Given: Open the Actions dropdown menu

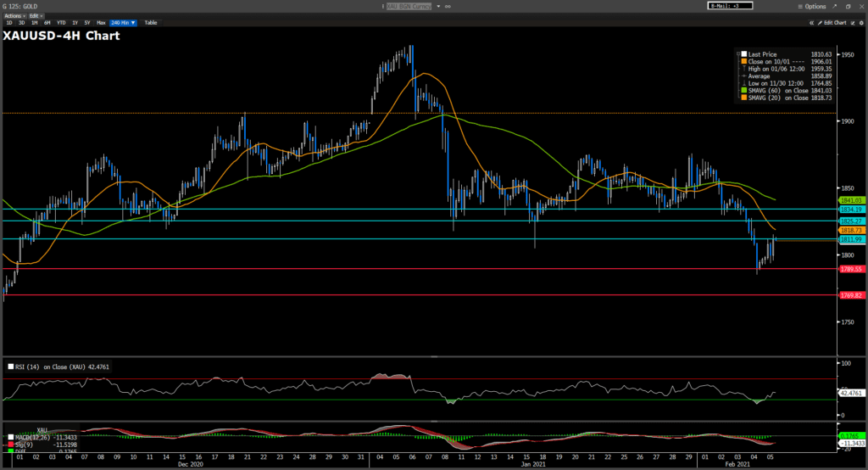Looking at the screenshot, I should 15,16.
